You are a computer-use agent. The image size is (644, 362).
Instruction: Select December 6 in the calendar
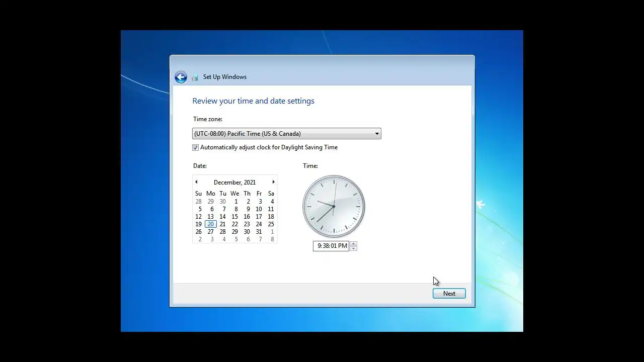[211, 209]
